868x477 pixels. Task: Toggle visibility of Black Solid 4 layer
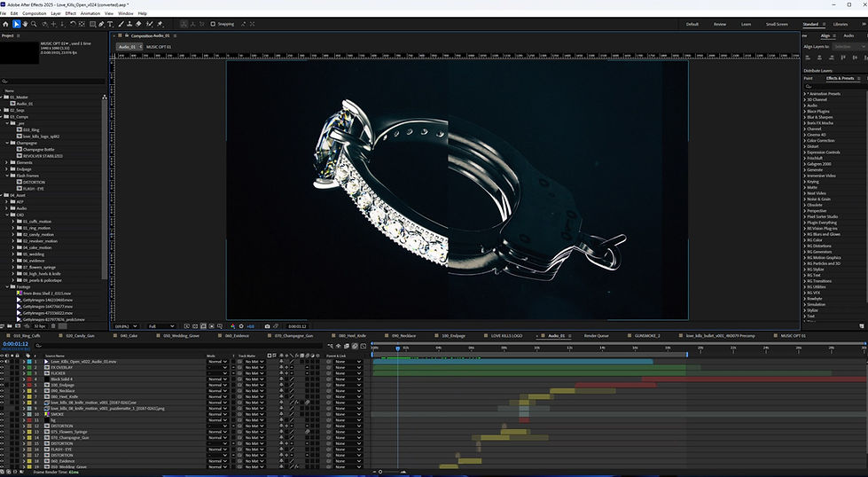(x=3, y=379)
